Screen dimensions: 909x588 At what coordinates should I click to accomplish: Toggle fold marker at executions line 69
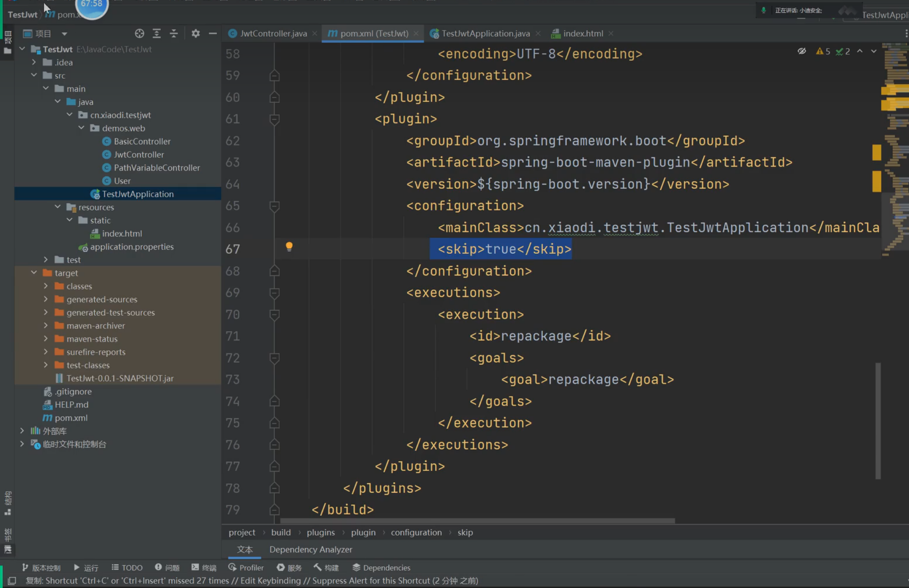point(275,292)
